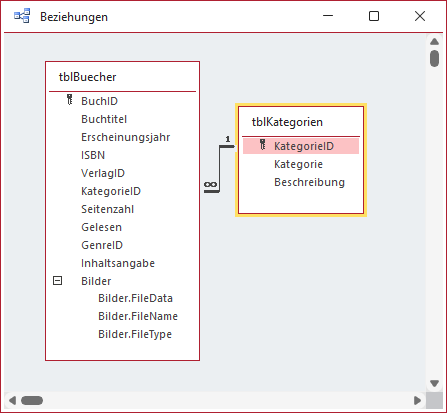Select the KategorieID field in tblBuecher
Image resolution: width=447 pixels, height=413 pixels.
point(111,191)
